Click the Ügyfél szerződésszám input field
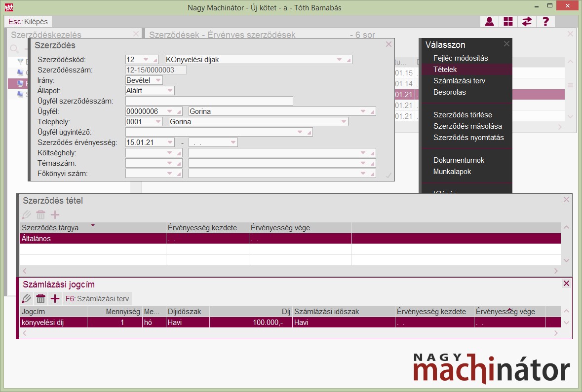This screenshot has width=582, height=392. 209,101
